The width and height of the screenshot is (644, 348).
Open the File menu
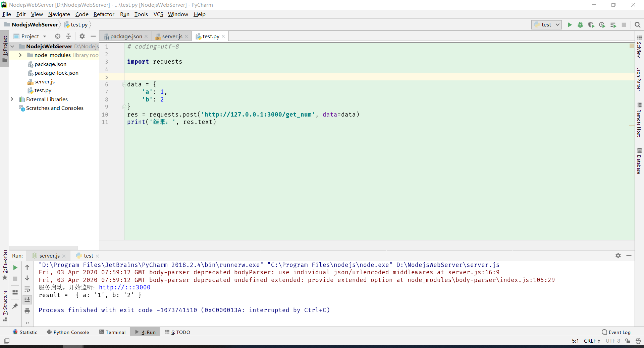coord(7,14)
